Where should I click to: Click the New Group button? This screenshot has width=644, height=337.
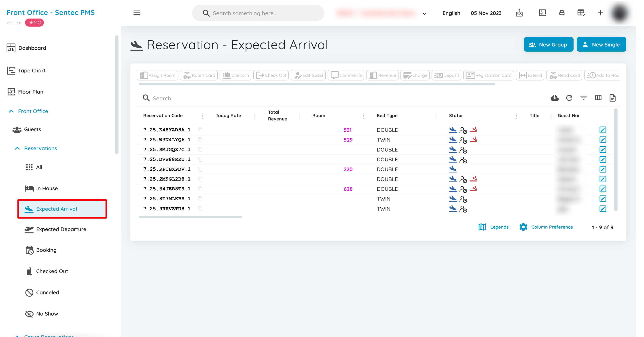tap(549, 44)
